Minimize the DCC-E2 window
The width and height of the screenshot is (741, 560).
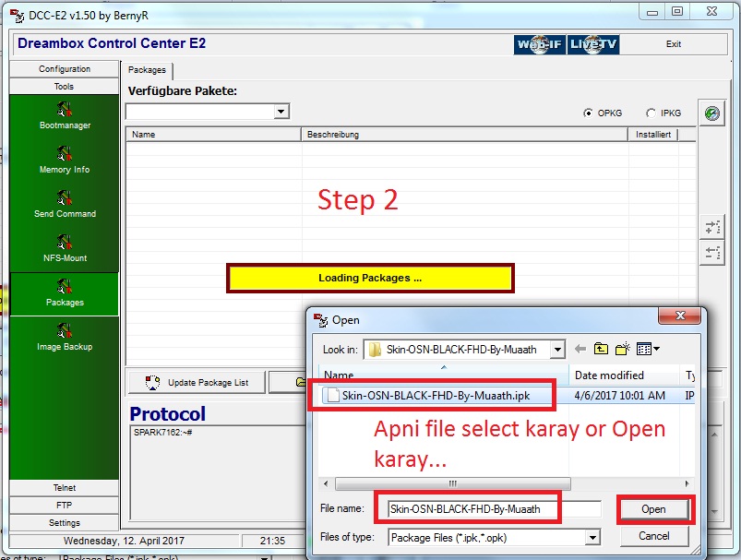[x=652, y=11]
